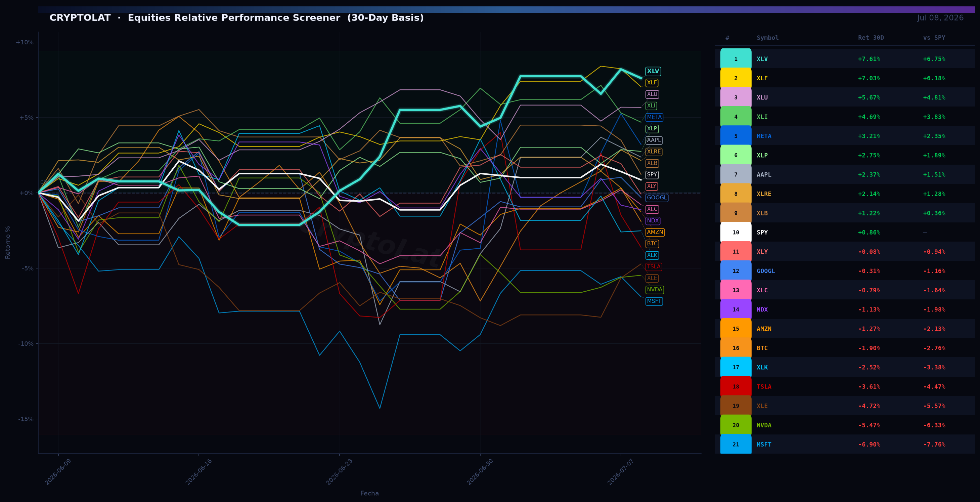Select the green rank 20 badge for NVDA
This screenshot has height=502, width=980.
tap(736, 425)
